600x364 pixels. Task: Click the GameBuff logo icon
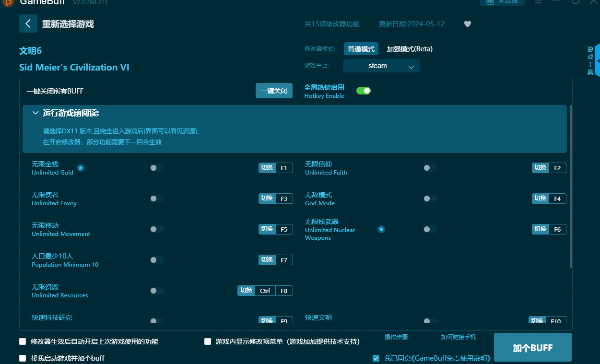point(8,3)
